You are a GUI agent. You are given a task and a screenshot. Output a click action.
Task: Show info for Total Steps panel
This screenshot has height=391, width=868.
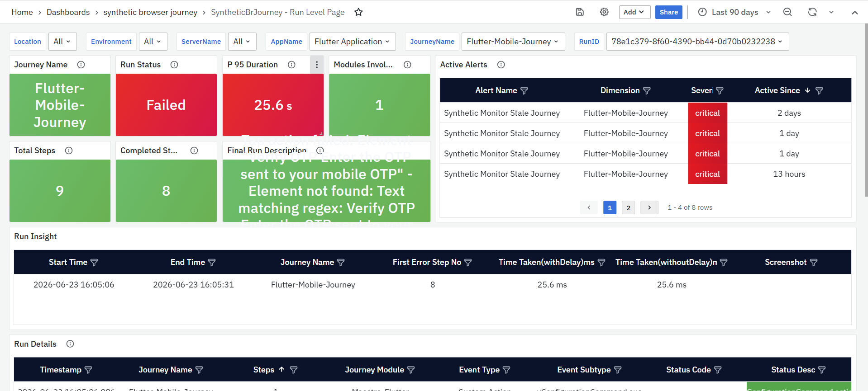click(x=69, y=151)
